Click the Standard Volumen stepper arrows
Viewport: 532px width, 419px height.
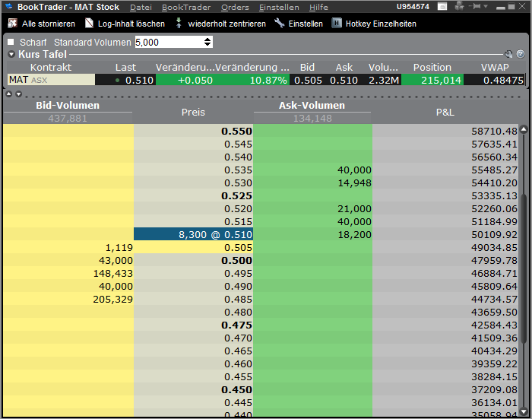tap(207, 42)
